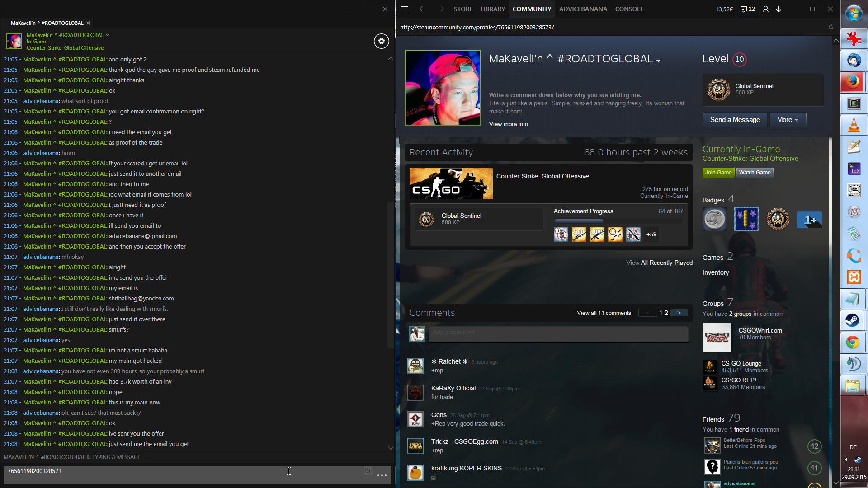Go back with the left arrow
868x488 pixels.
[422, 9]
